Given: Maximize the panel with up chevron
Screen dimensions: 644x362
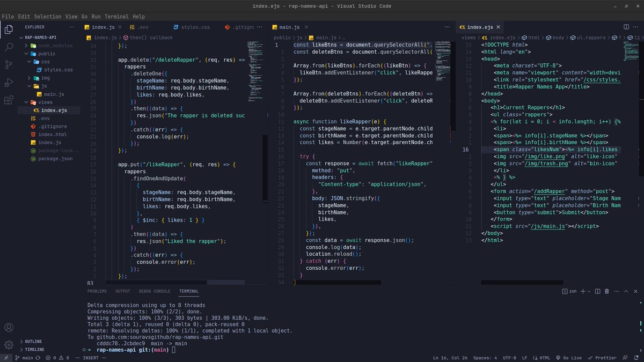Looking at the screenshot, I should point(626,291).
